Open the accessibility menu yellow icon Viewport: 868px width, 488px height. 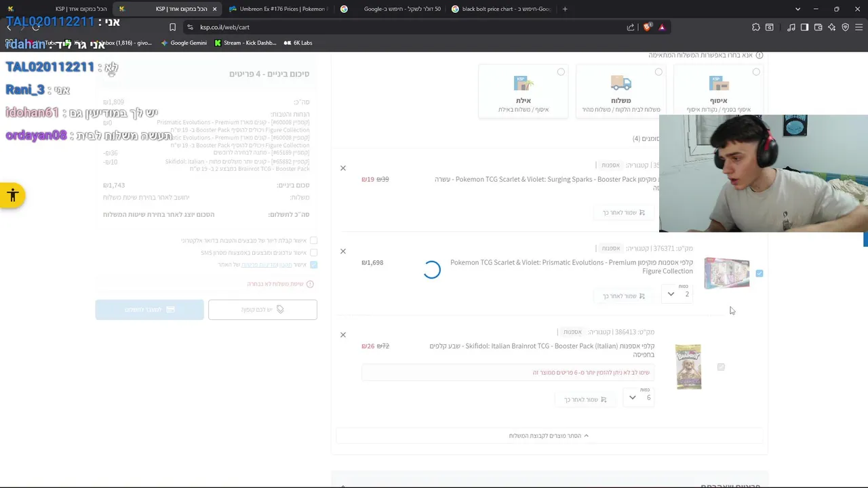12,196
